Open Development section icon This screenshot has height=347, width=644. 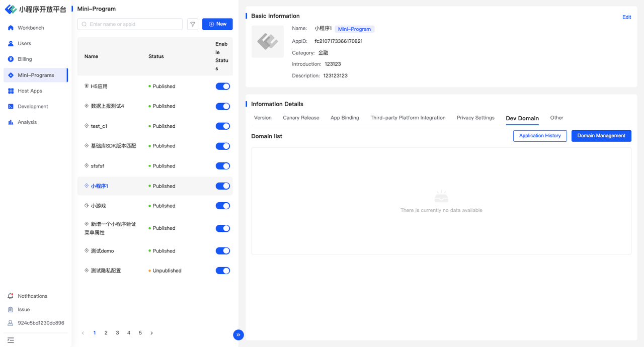[x=11, y=107]
